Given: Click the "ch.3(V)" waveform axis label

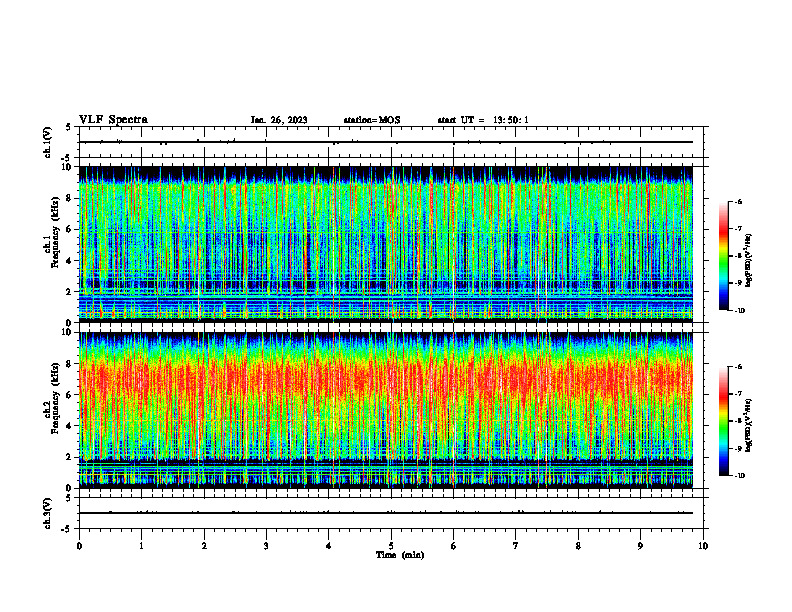Looking at the screenshot, I should pyautogui.click(x=48, y=513).
